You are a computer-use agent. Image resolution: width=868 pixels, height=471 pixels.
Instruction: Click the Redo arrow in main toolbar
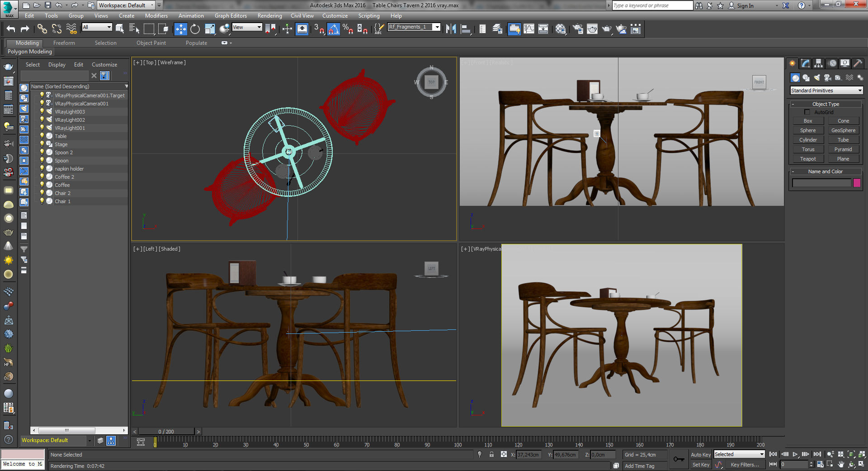click(25, 29)
